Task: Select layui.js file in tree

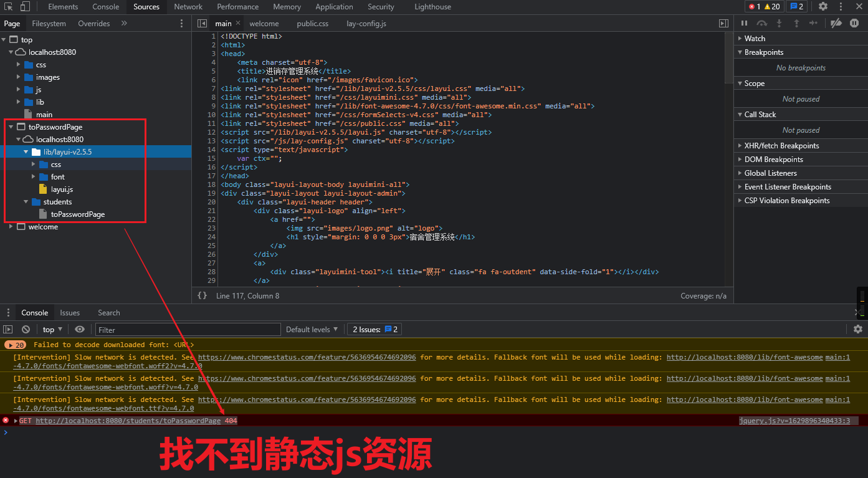Action: (62, 189)
